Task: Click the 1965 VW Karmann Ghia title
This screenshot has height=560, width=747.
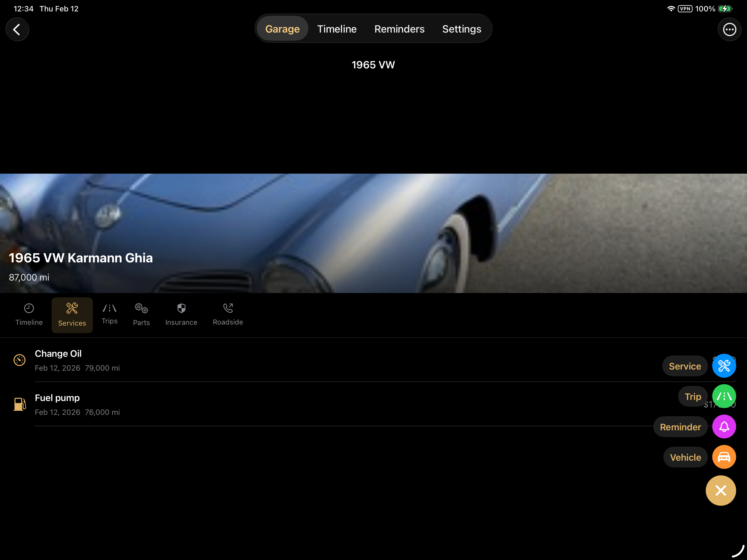Action: (81, 258)
